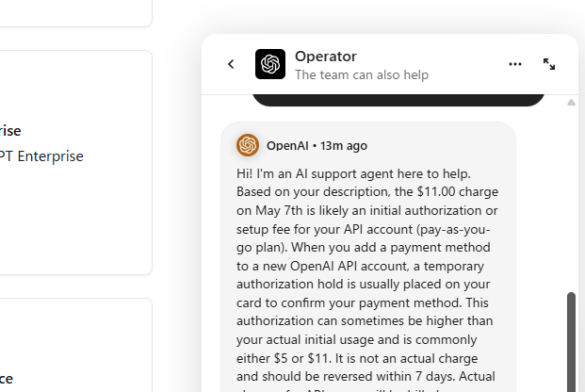The height and width of the screenshot is (392, 585).
Task: Go back using the left chevron arrow
Action: tap(231, 64)
